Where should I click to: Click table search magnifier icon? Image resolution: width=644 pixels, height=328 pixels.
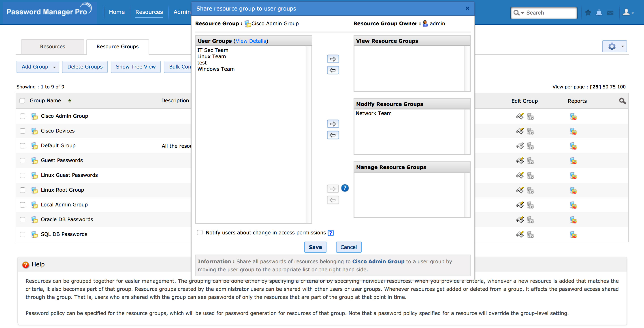point(622,101)
